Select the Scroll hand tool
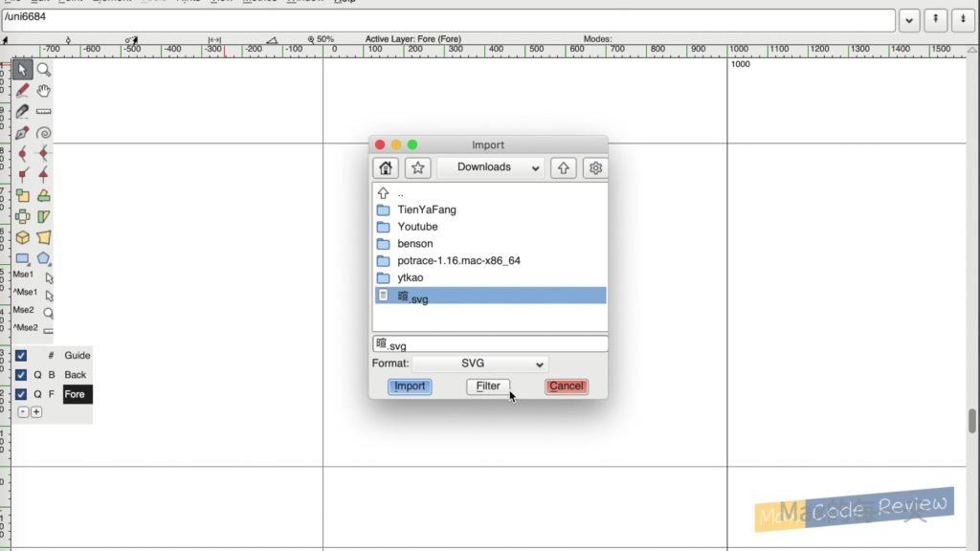 pyautogui.click(x=44, y=91)
